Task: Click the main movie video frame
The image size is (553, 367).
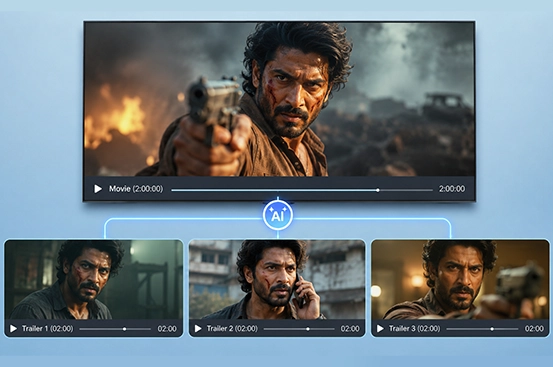Action: (x=279, y=99)
